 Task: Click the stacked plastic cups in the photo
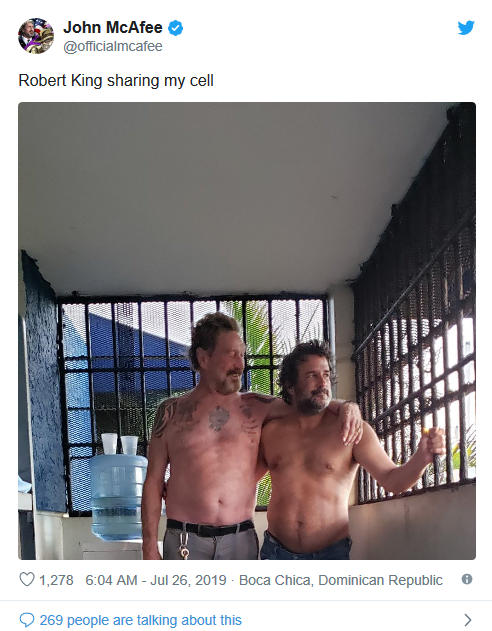click(x=119, y=444)
